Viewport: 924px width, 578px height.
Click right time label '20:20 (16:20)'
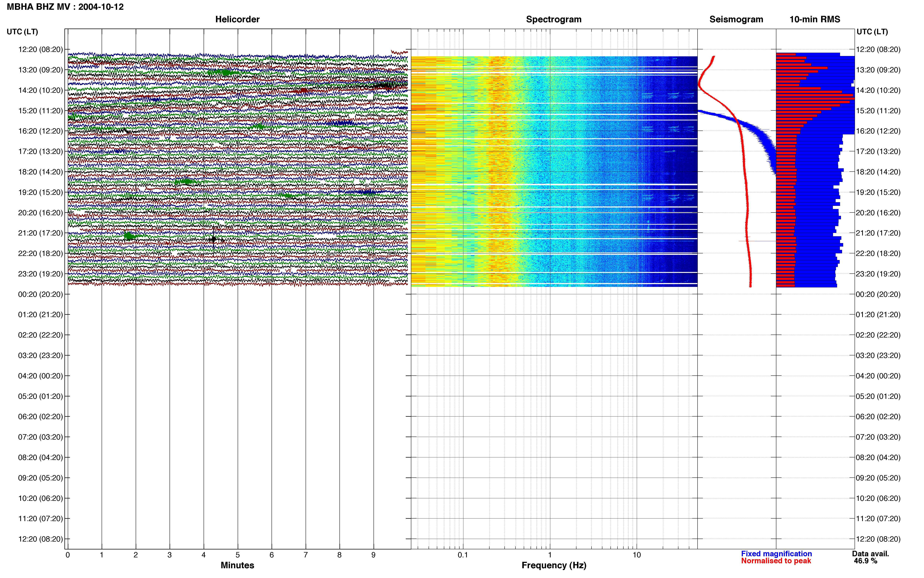(878, 212)
